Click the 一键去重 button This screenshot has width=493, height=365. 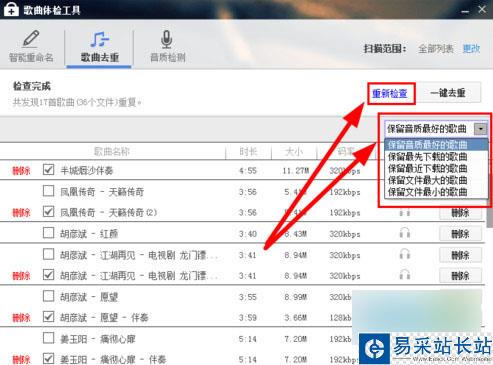tap(448, 93)
